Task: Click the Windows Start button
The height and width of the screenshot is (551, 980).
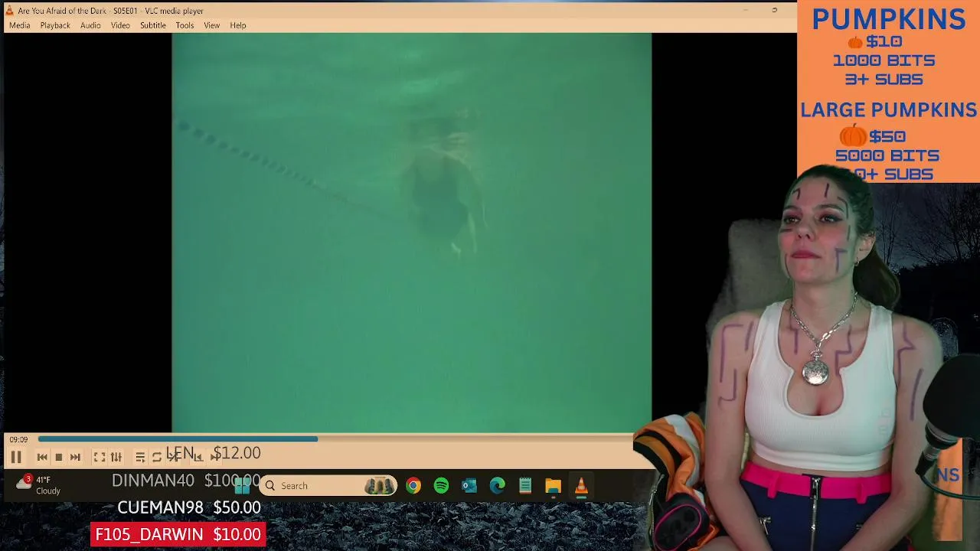Action: point(243,485)
